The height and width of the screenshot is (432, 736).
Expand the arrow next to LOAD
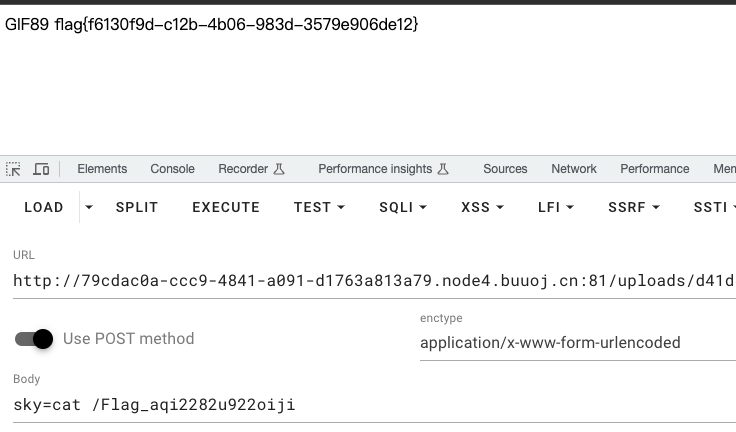pyautogui.click(x=89, y=207)
